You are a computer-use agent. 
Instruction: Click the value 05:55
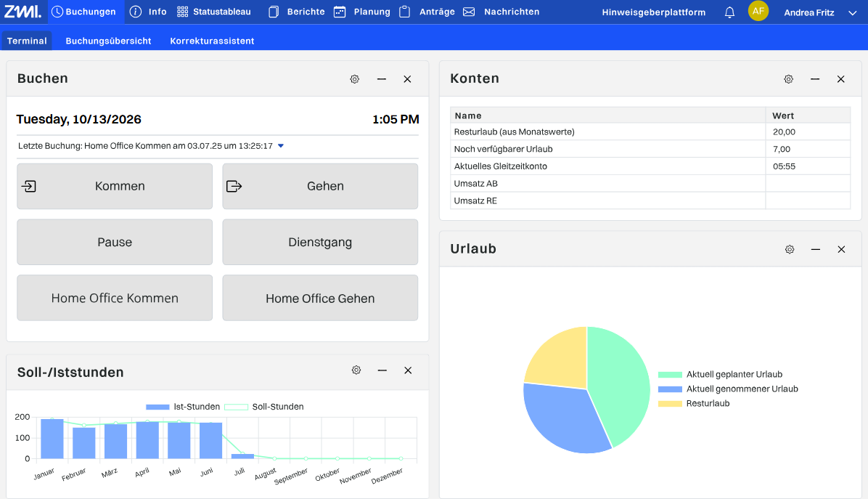click(x=784, y=166)
